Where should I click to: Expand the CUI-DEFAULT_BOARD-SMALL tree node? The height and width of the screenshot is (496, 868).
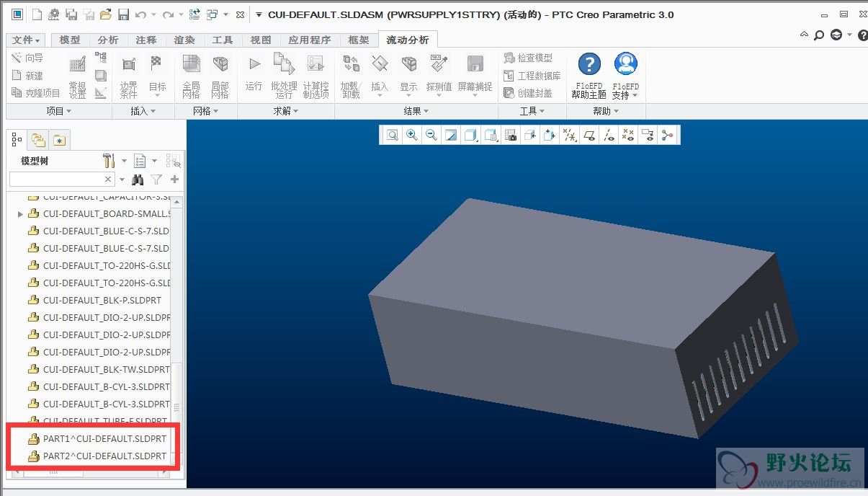point(20,214)
